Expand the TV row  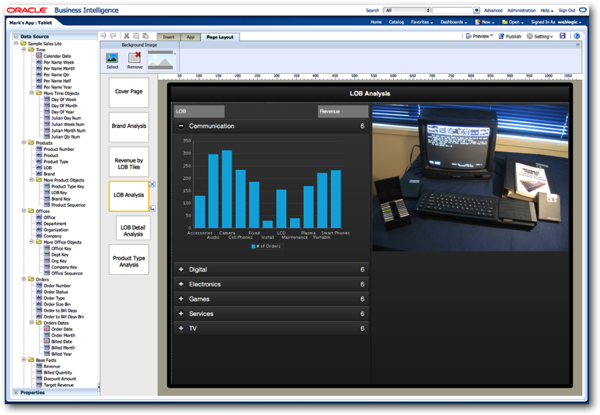181,328
